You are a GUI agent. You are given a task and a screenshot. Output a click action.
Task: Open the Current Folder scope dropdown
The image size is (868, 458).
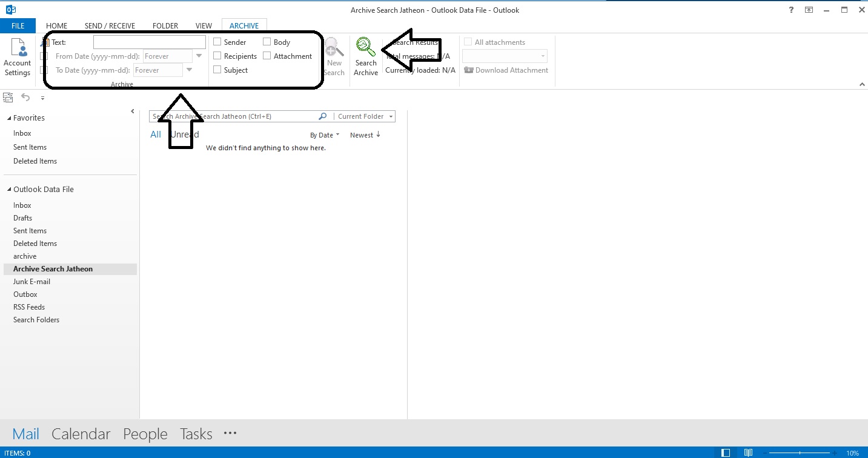pos(365,116)
